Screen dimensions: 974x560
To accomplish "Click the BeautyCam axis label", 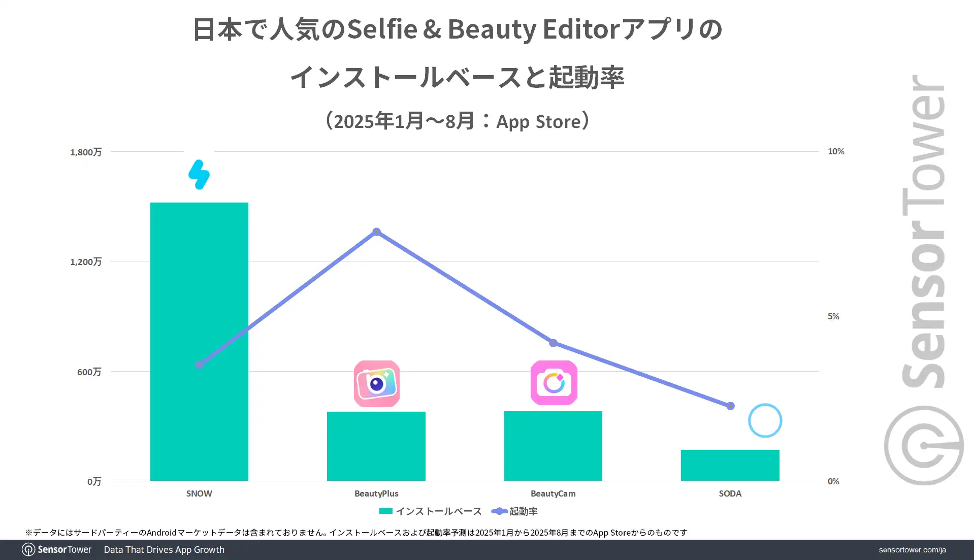I will click(553, 493).
